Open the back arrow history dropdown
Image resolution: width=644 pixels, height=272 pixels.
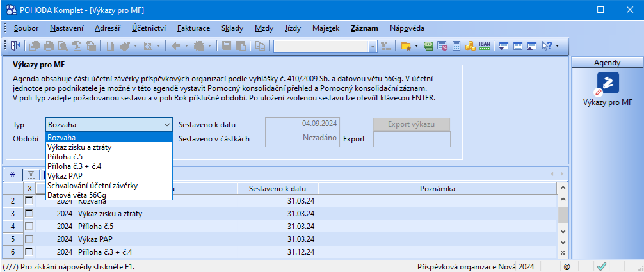point(186,45)
